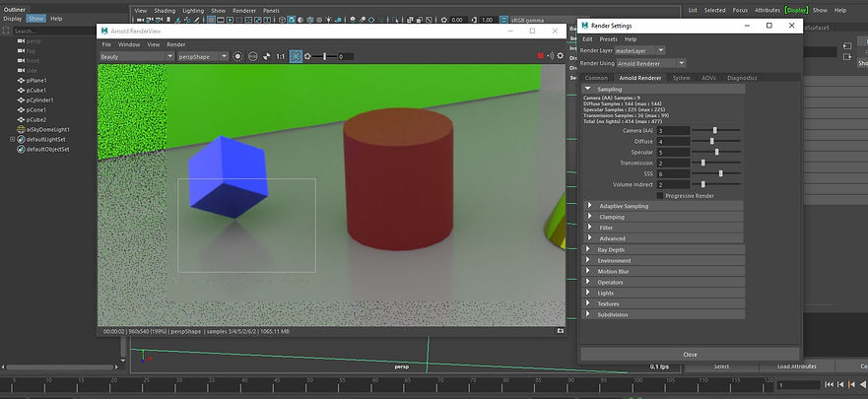Expand the defaultLightSet node in Outliner

[12, 140]
